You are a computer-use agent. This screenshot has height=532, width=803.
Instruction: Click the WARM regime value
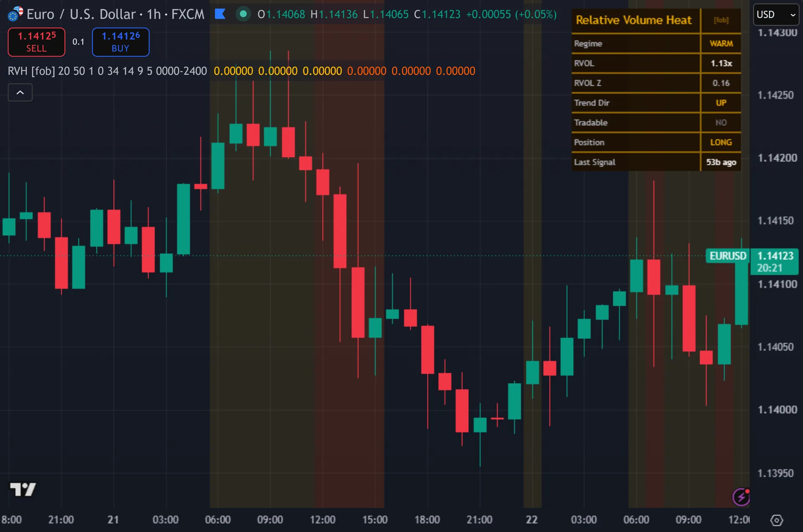[x=721, y=43]
